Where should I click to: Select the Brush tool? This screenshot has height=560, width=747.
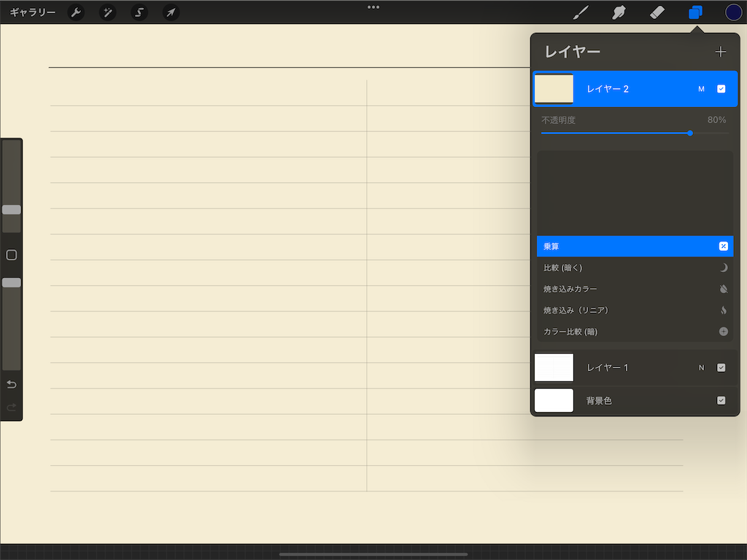tap(580, 12)
